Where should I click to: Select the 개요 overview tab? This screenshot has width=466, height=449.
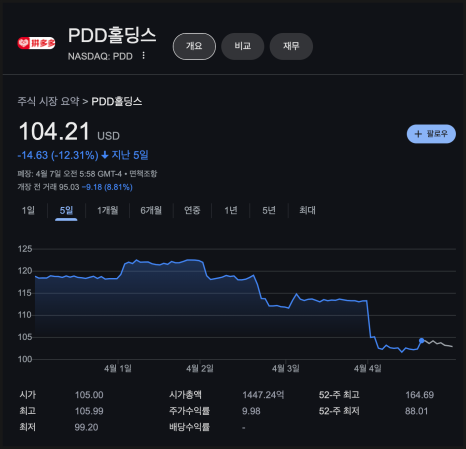pos(194,46)
